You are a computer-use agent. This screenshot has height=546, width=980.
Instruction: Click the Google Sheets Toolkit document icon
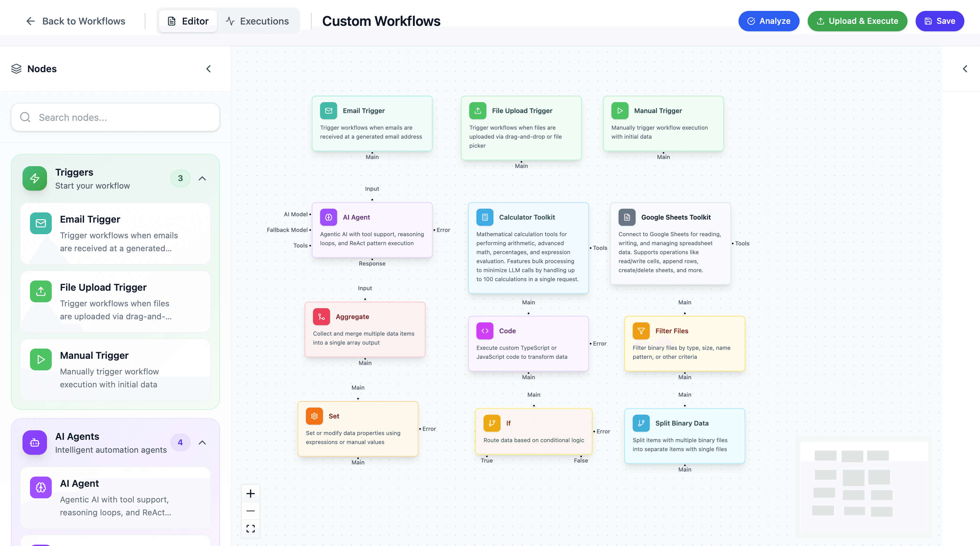coord(627,217)
